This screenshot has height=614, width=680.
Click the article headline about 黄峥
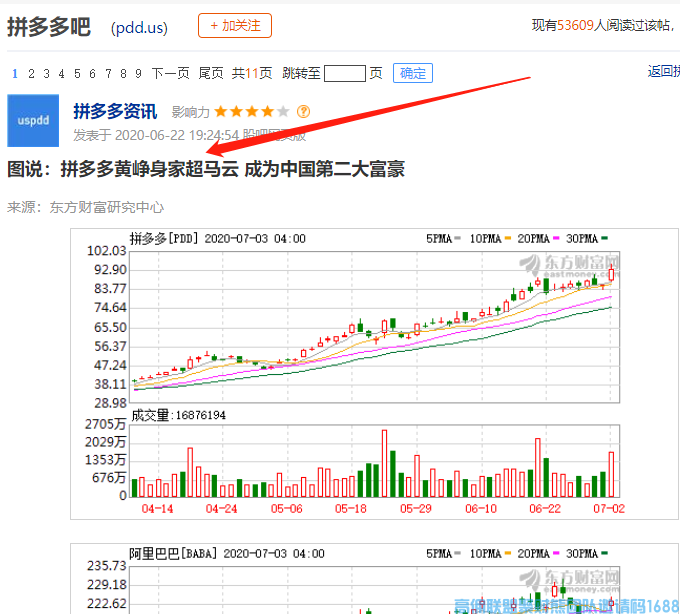click(206, 169)
